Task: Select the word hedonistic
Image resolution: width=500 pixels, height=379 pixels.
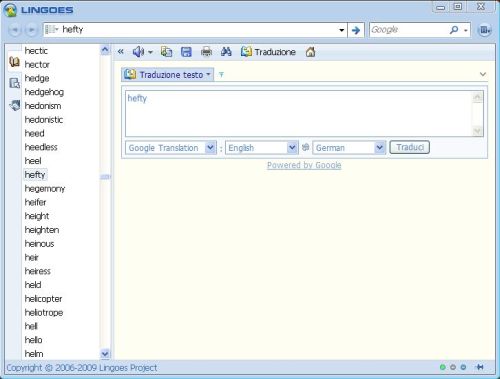Action: pyautogui.click(x=44, y=119)
